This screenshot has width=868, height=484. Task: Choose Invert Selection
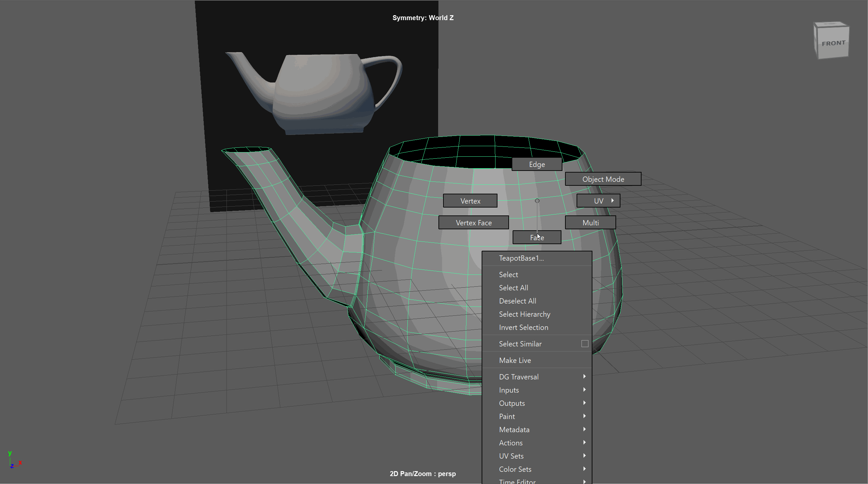pyautogui.click(x=523, y=328)
